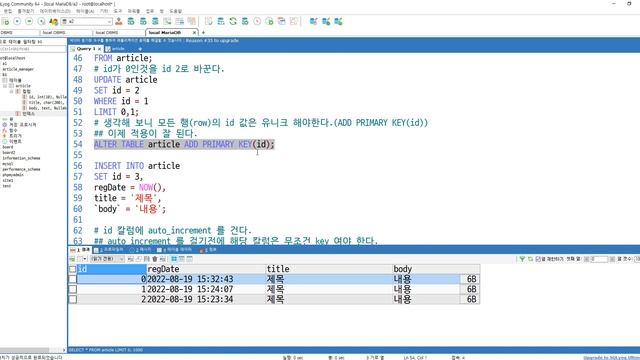The width and height of the screenshot is (640, 360).
Task: Check the row checkbox for id 0
Action: pyautogui.click(x=73, y=279)
